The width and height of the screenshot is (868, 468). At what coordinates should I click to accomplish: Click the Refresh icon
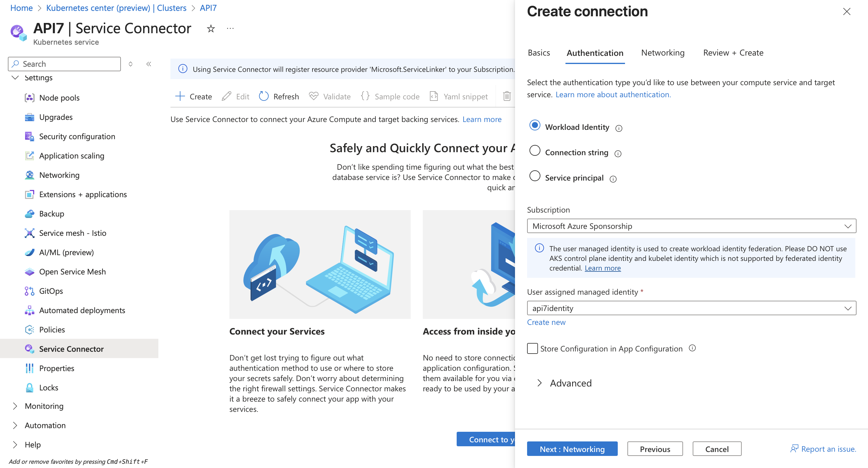pyautogui.click(x=264, y=96)
